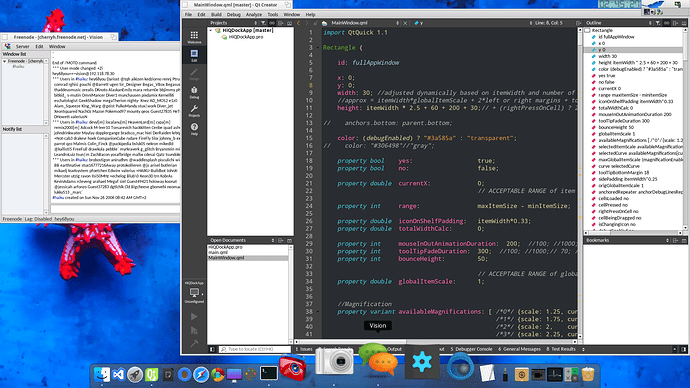Fold the Rectangle block at line 3
690x388 pixels.
coord(318,48)
